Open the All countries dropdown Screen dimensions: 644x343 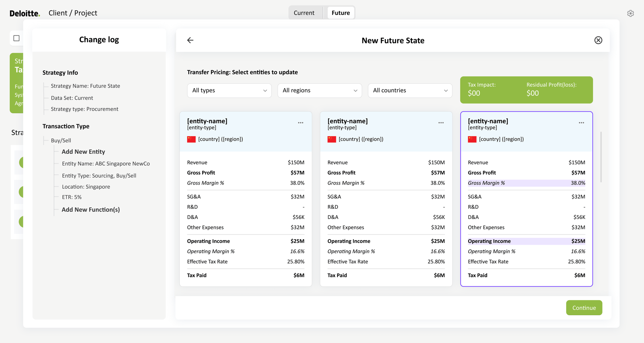[x=410, y=90]
